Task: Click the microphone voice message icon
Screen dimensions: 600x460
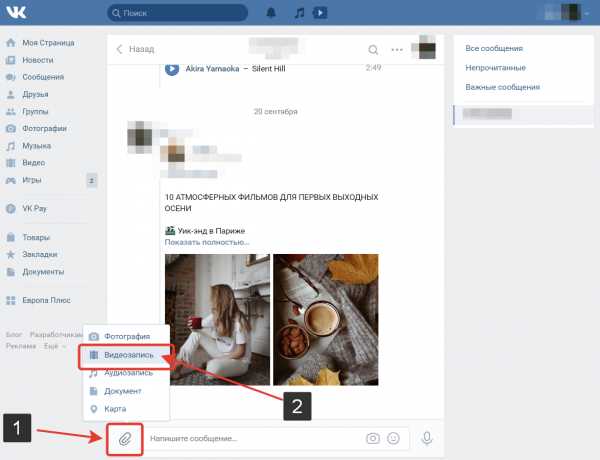Action: pos(427,438)
